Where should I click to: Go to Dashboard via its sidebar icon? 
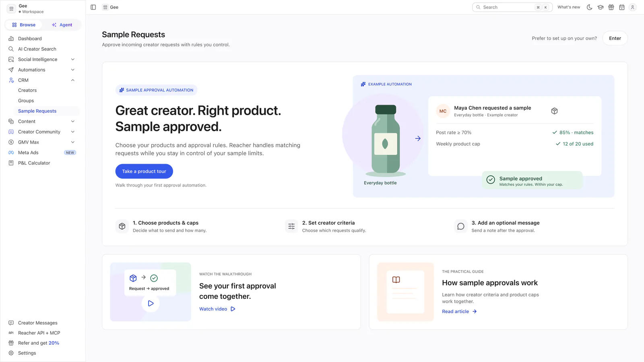[11, 39]
